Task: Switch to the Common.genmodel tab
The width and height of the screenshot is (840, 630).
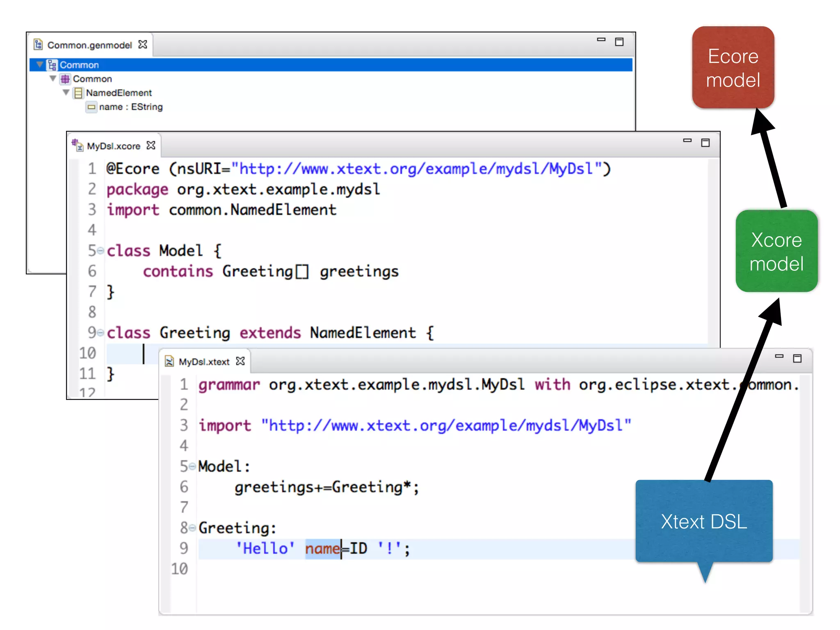Action: 89,45
